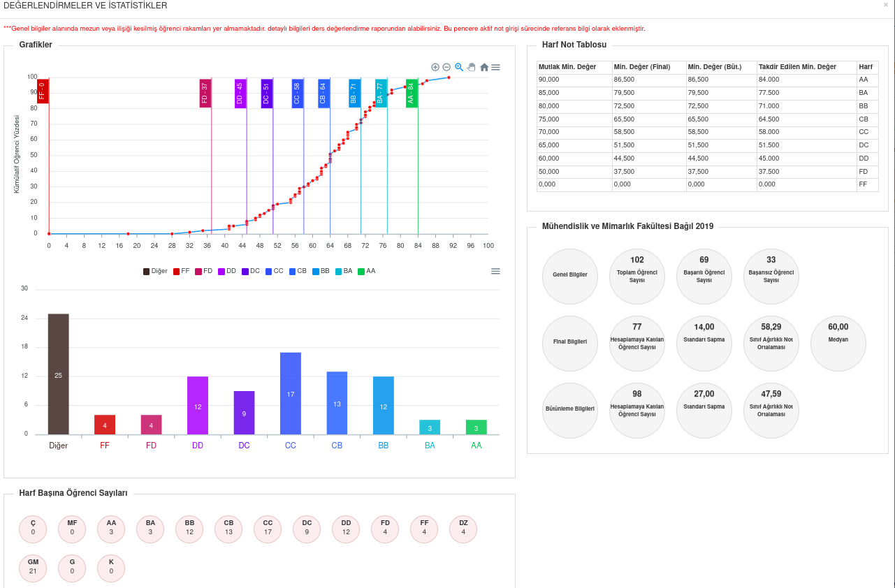Open the line chart hamburger menu

495,67
